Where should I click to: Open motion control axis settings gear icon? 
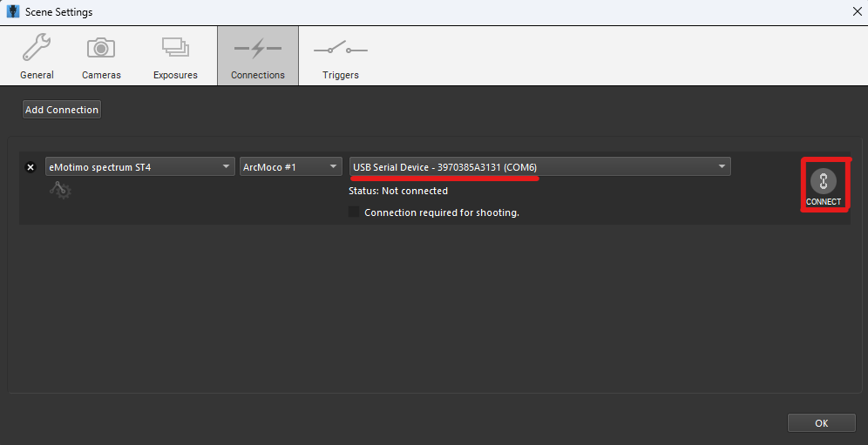pos(60,191)
